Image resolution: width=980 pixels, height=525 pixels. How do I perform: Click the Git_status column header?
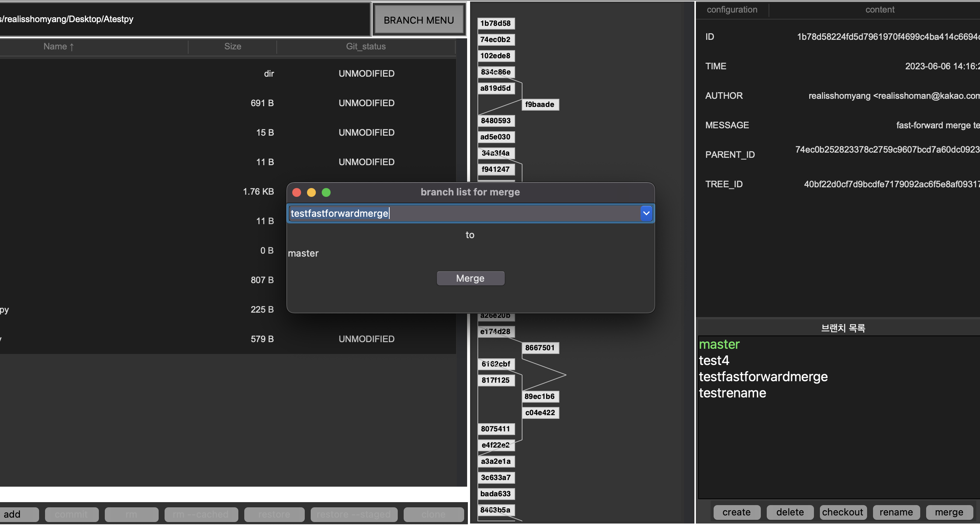pyautogui.click(x=366, y=46)
